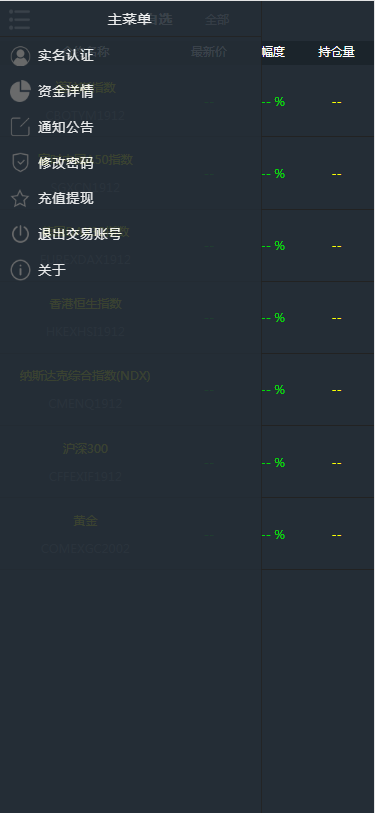Open the 资金详情 menu entry
Viewport: 375px width, 813px height.
coord(131,91)
